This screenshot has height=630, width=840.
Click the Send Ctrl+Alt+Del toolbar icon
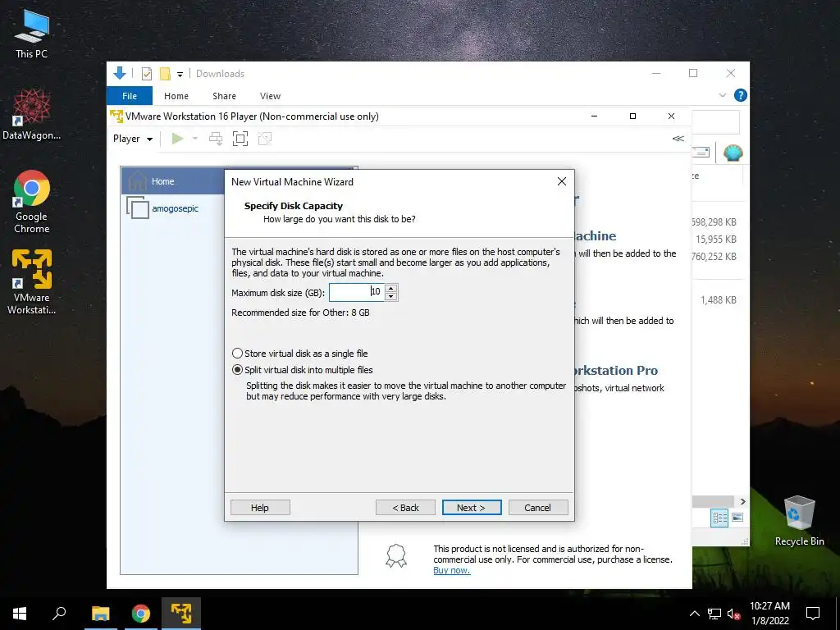[x=216, y=139]
